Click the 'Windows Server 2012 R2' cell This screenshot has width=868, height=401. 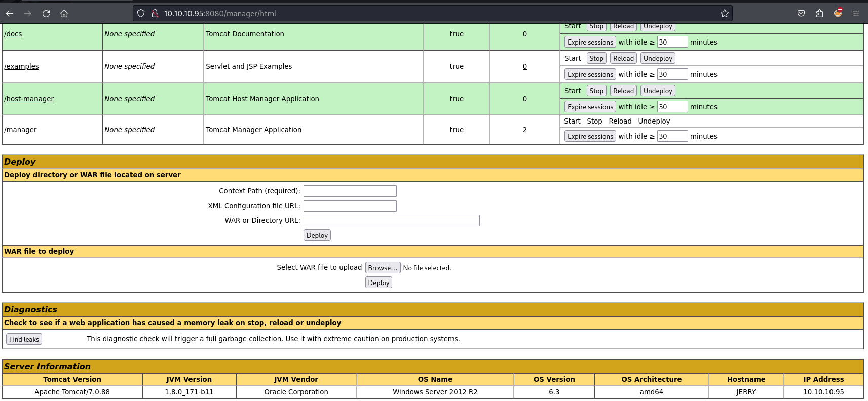[435, 392]
